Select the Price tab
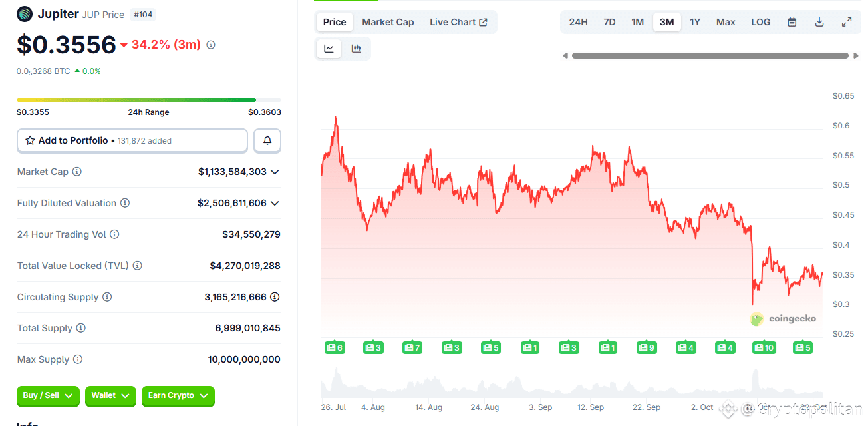This screenshot has width=868, height=426. point(334,21)
